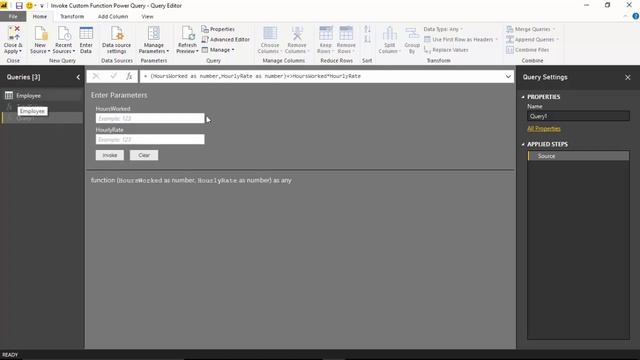The image size is (640, 360).
Task: Click the help question mark icon
Action: [636, 16]
